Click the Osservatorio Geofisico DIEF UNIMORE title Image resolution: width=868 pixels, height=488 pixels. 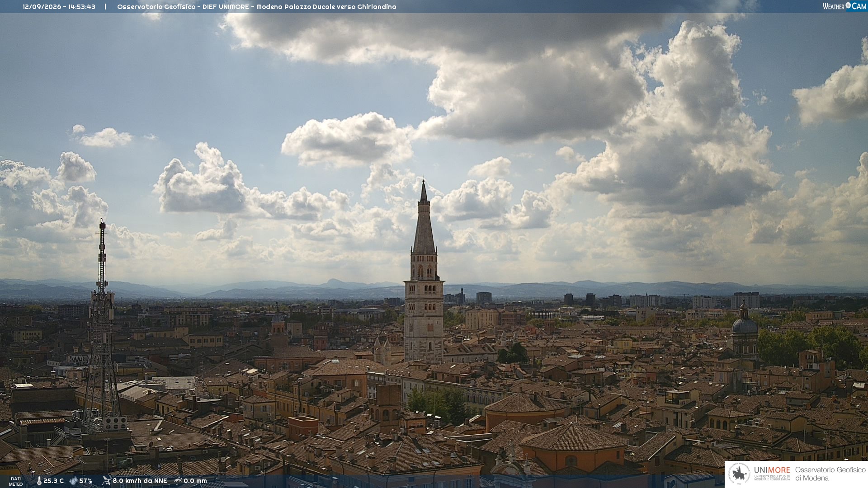click(183, 7)
